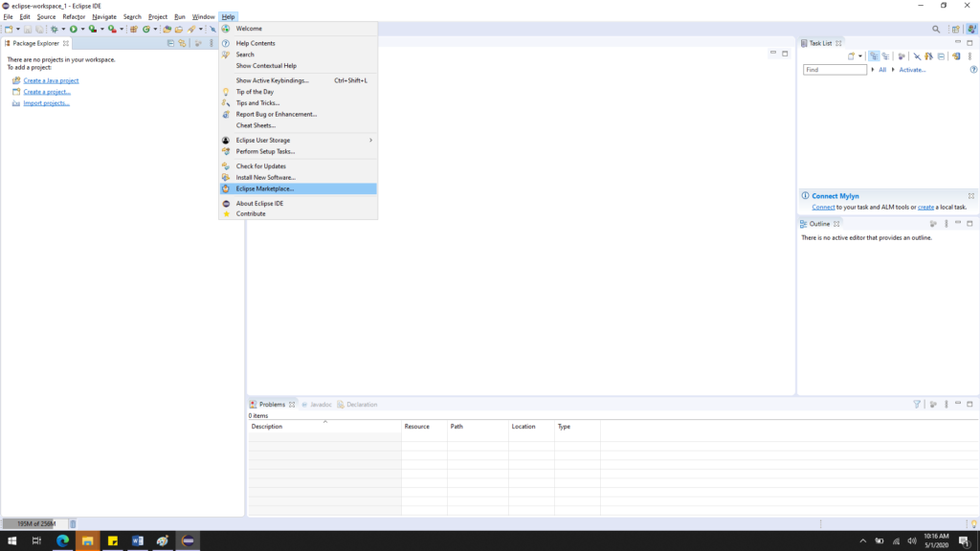980x551 pixels.
Task: Open dropdown arrow next to Coverage icon
Action: click(x=101, y=30)
